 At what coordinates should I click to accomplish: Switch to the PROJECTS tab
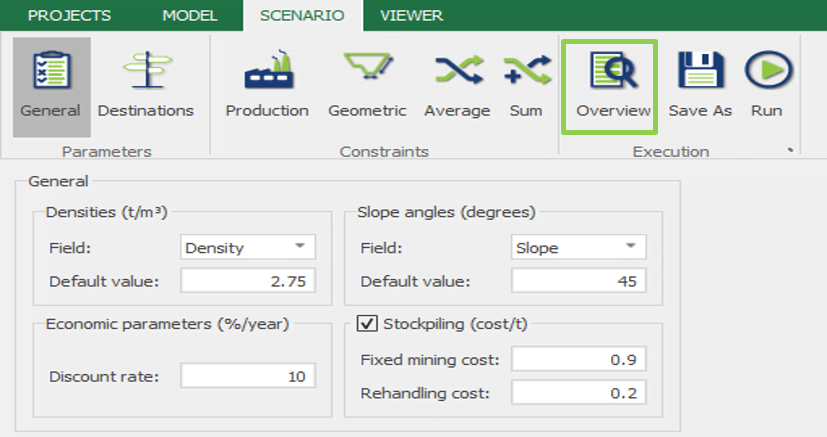coord(69,15)
